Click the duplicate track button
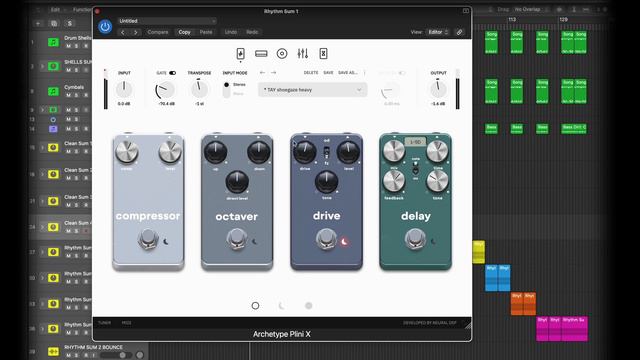The image size is (640, 360). pyautogui.click(x=54, y=24)
